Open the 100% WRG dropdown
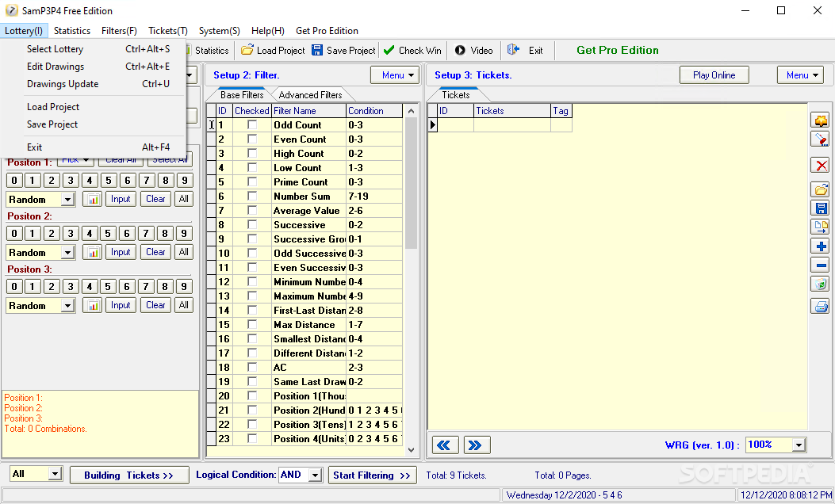 tap(799, 445)
